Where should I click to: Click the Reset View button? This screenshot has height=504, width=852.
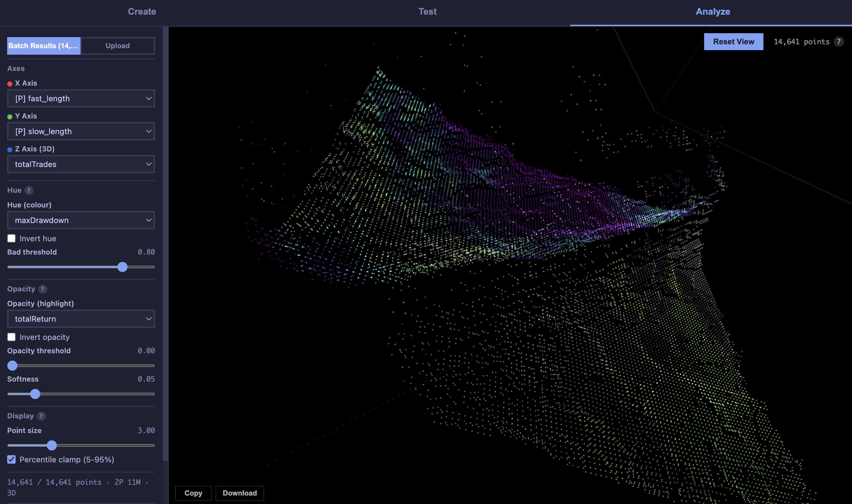(x=733, y=41)
